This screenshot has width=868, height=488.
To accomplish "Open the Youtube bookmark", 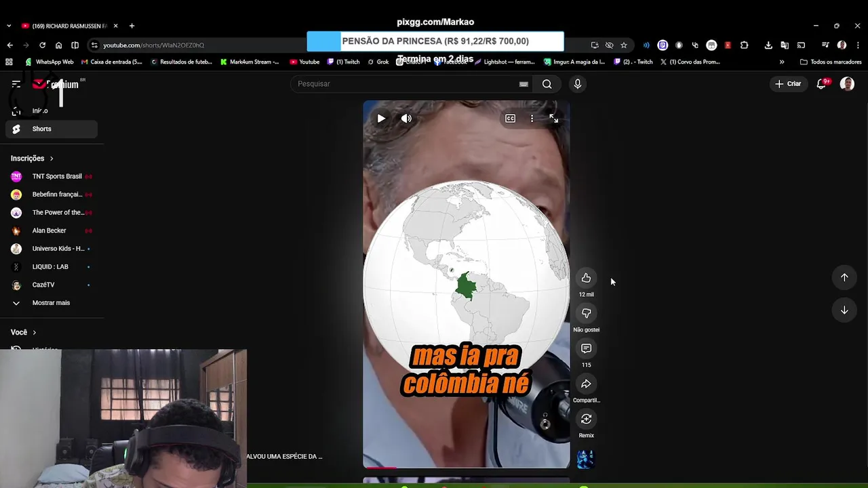I will (x=304, y=62).
